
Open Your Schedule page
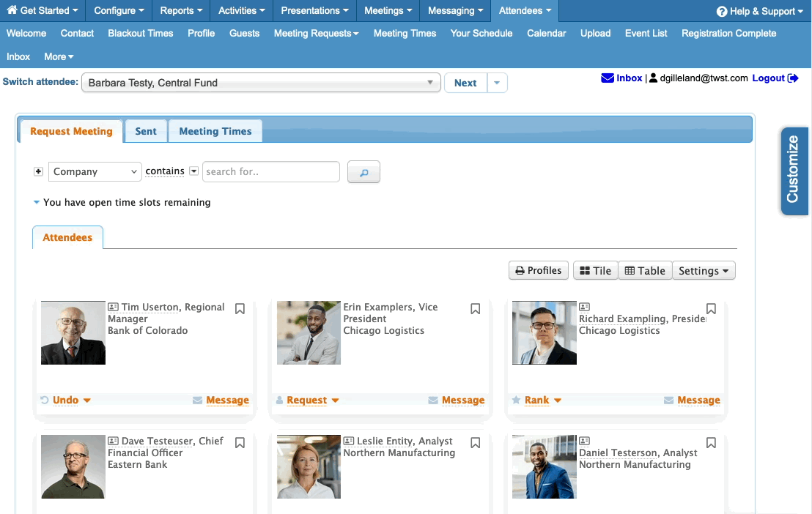click(481, 33)
